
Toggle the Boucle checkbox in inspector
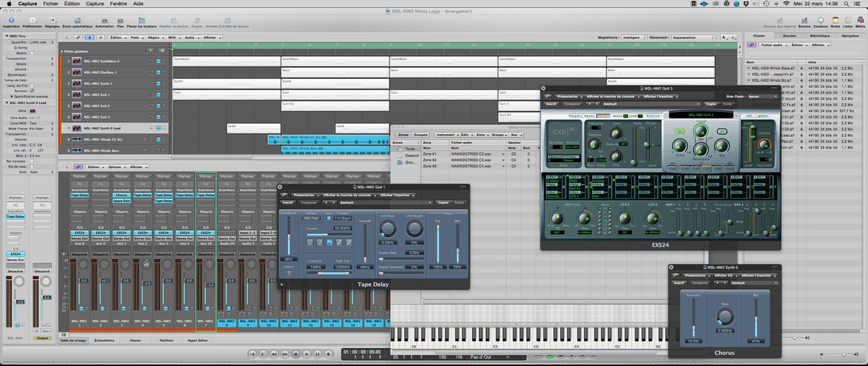(x=32, y=53)
